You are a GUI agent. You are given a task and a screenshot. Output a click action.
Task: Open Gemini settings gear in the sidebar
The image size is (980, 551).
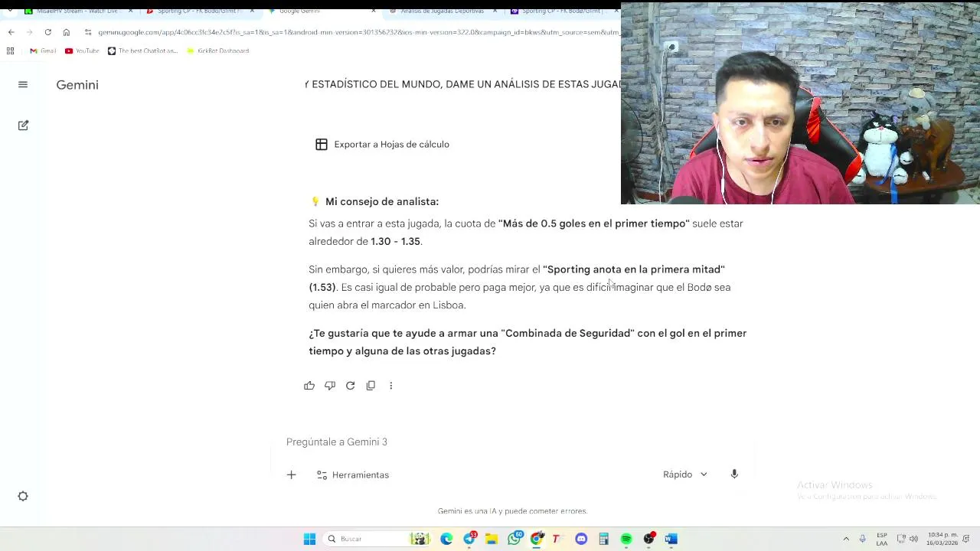23,497
